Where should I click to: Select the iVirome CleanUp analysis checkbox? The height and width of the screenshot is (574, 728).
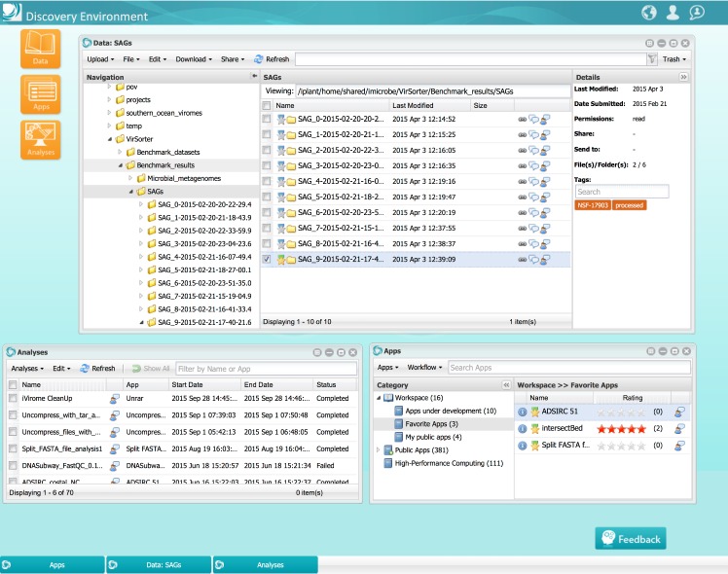click(x=13, y=399)
